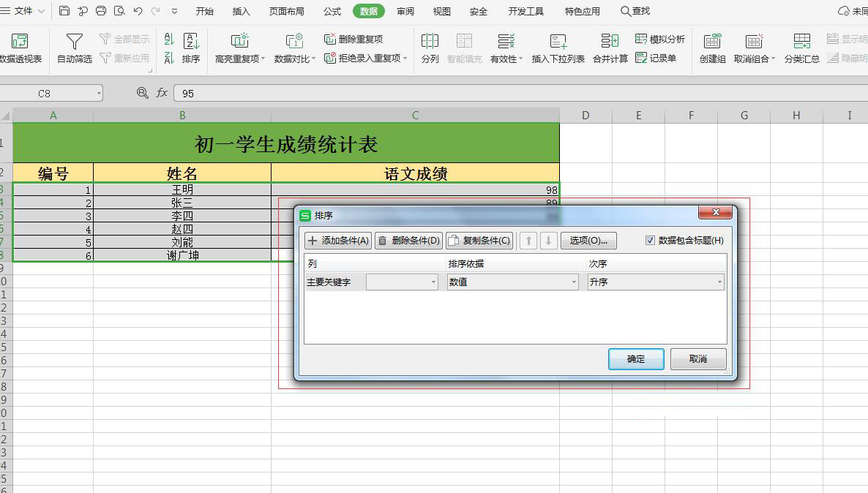Toggle the 数据包含标题 checkbox

point(651,240)
